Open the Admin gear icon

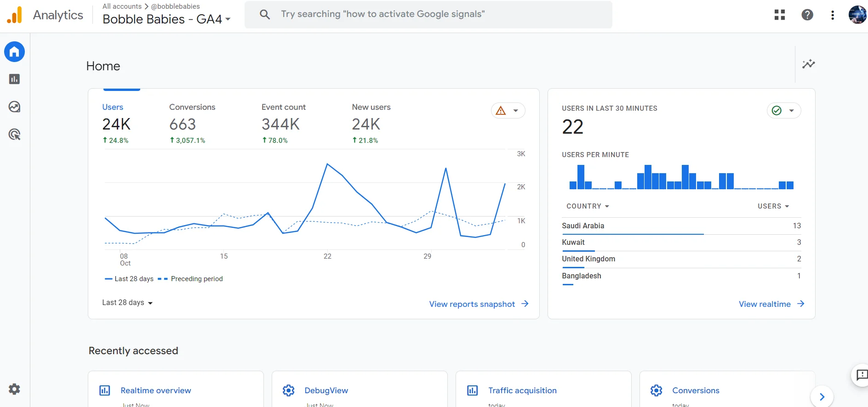14,389
